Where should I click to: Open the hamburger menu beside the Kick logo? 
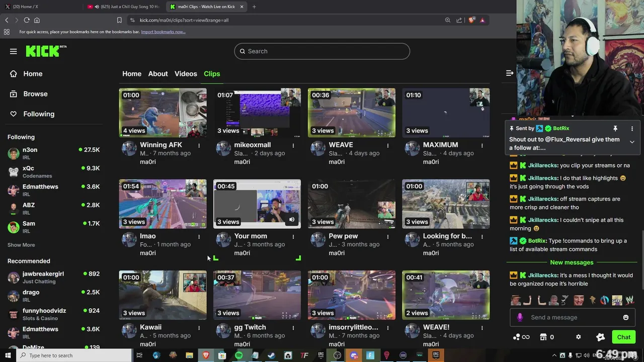coord(14,51)
